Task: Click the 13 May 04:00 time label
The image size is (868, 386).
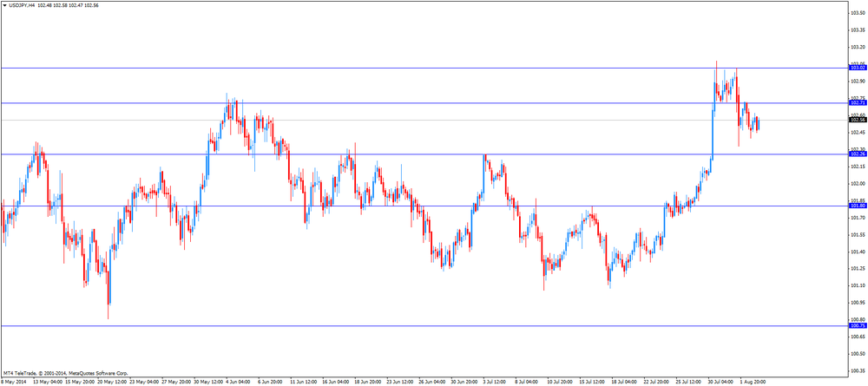Action: 48,382
